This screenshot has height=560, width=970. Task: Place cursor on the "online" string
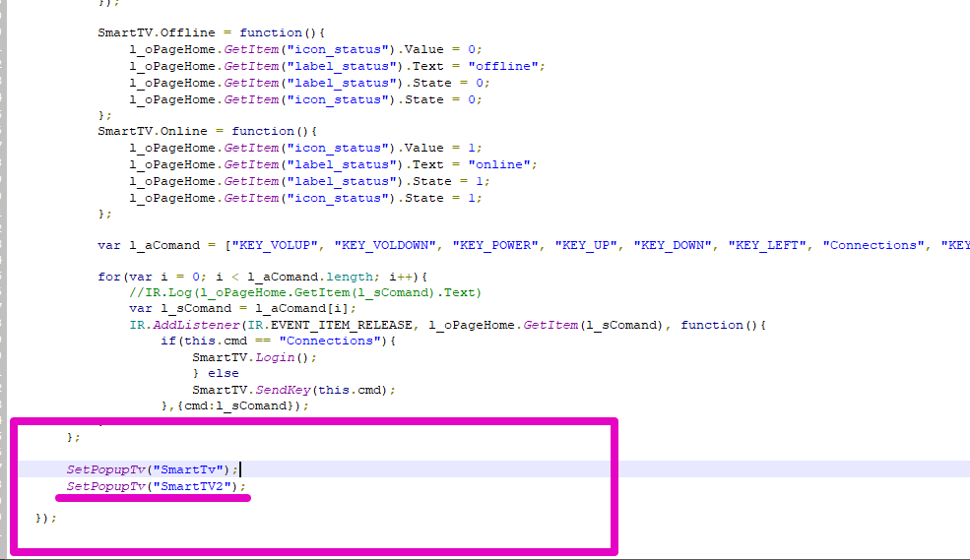point(502,164)
